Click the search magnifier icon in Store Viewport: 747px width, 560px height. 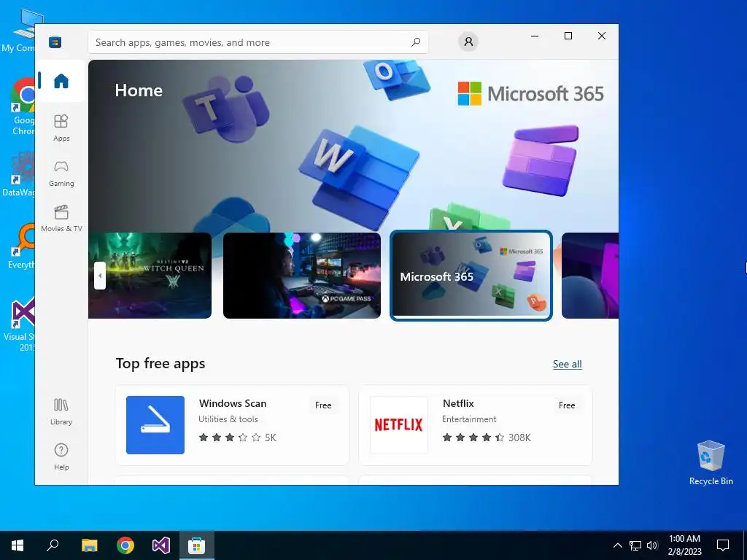[x=415, y=42]
